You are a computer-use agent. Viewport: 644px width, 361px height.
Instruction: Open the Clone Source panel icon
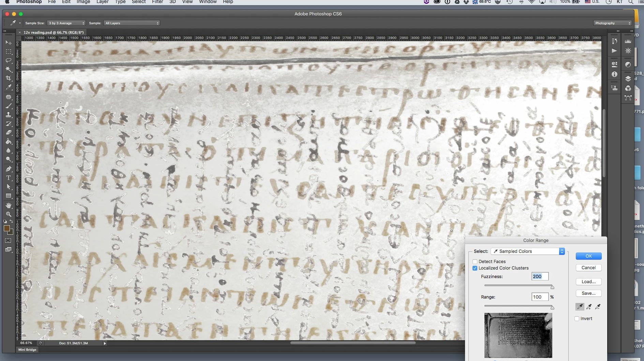pyautogui.click(x=614, y=88)
